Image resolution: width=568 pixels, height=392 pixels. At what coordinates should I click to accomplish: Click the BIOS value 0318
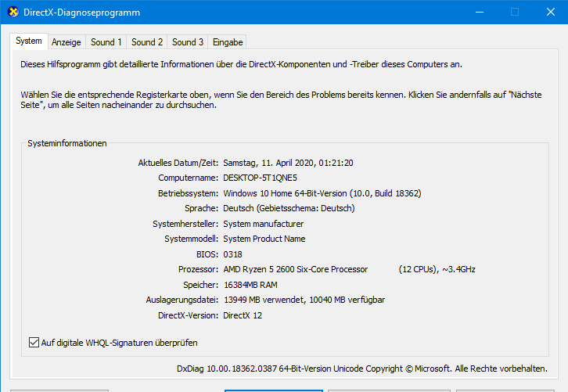[232, 254]
